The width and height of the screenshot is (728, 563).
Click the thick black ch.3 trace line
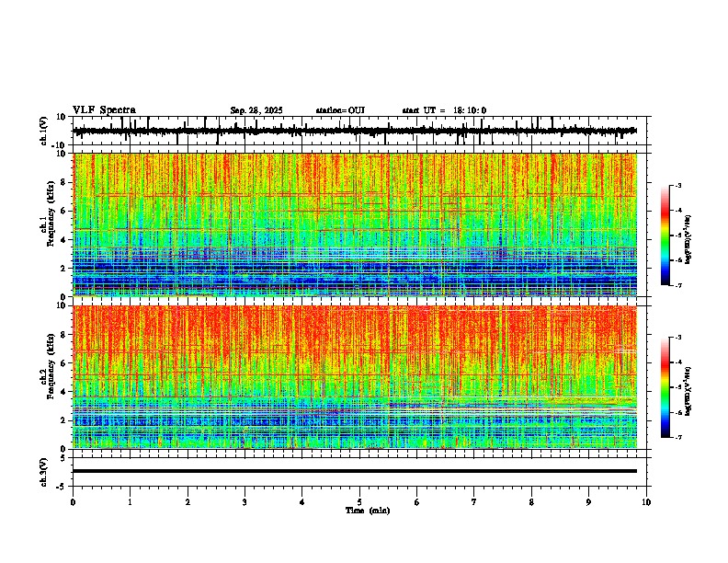(355, 471)
